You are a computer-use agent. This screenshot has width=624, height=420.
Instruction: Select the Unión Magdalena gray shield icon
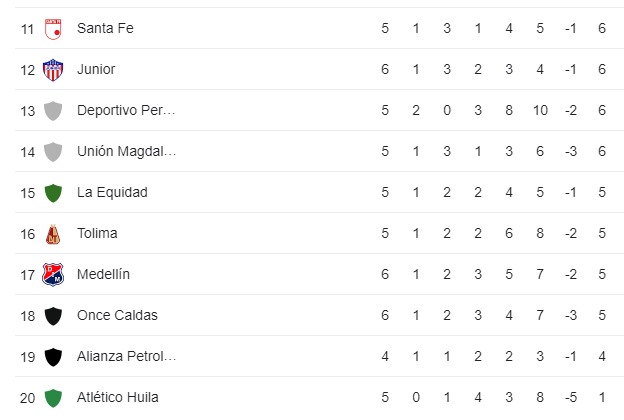click(53, 152)
